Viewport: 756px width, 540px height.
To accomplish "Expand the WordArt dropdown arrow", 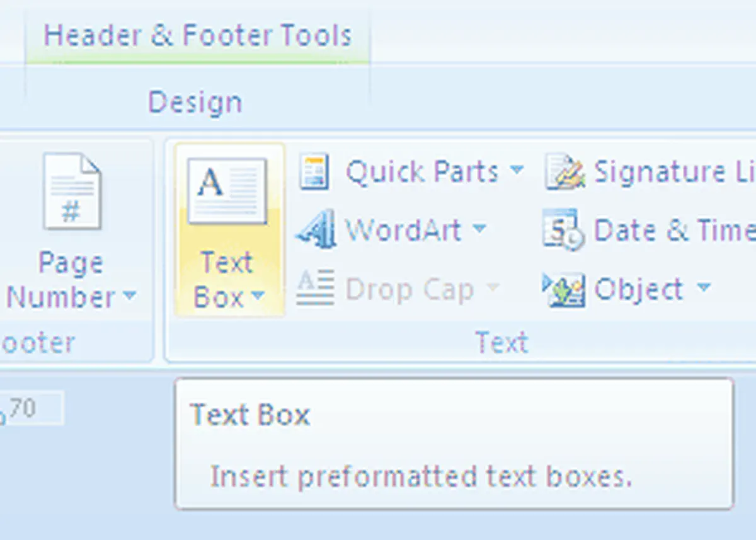I will [x=479, y=227].
